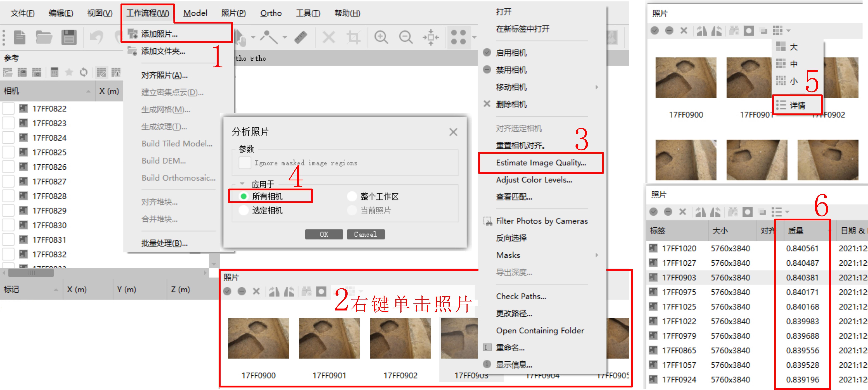This screenshot has height=390, width=868.
Task: Click OK in 分析照片 dialog
Action: coord(324,234)
